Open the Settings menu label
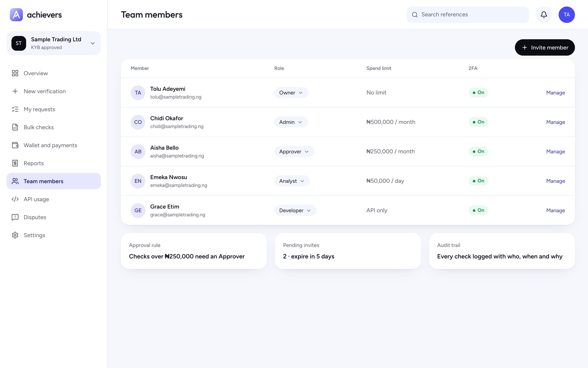Viewport: 588px width, 368px height. coord(35,235)
